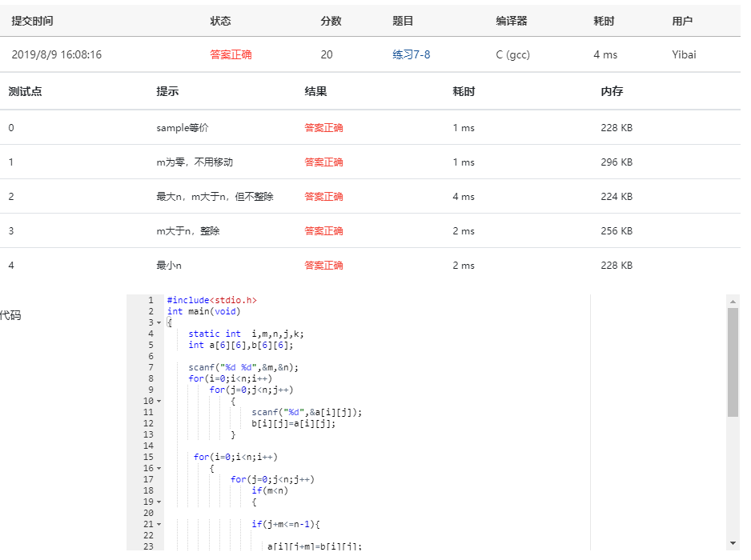Click test point 1 result 答案正确
The height and width of the screenshot is (560, 751).
tap(323, 162)
